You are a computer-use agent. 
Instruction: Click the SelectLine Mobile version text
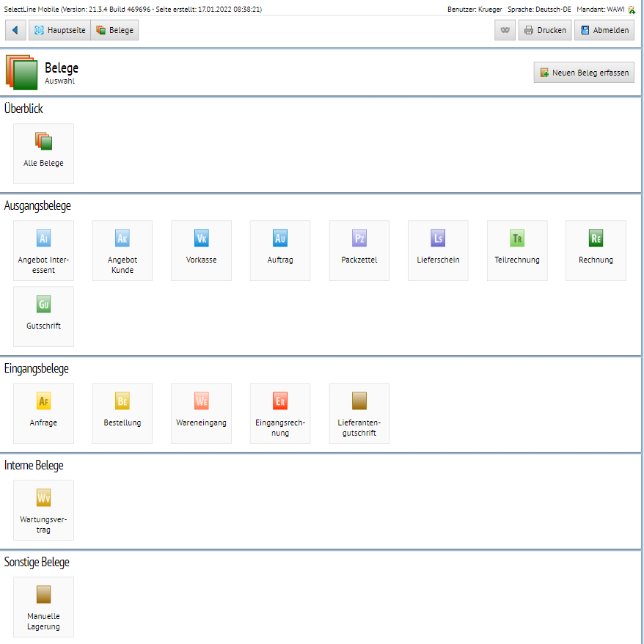click(x=133, y=10)
